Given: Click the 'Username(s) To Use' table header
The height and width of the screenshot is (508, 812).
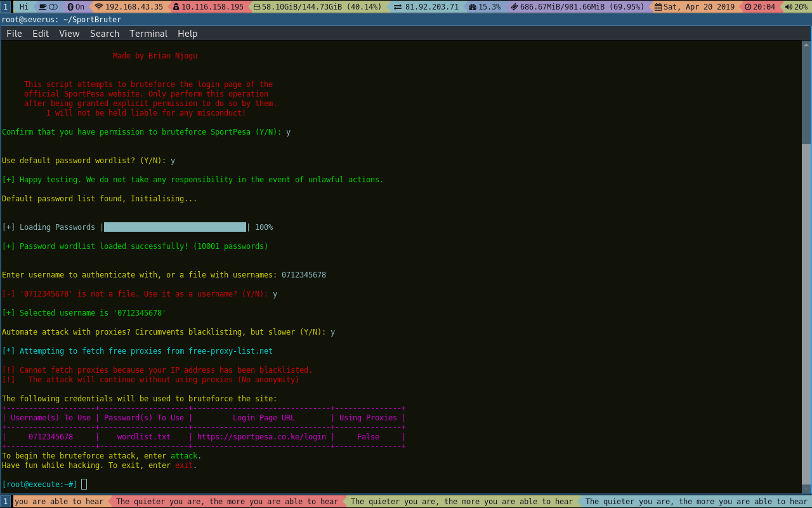Looking at the screenshot, I should tap(51, 418).
